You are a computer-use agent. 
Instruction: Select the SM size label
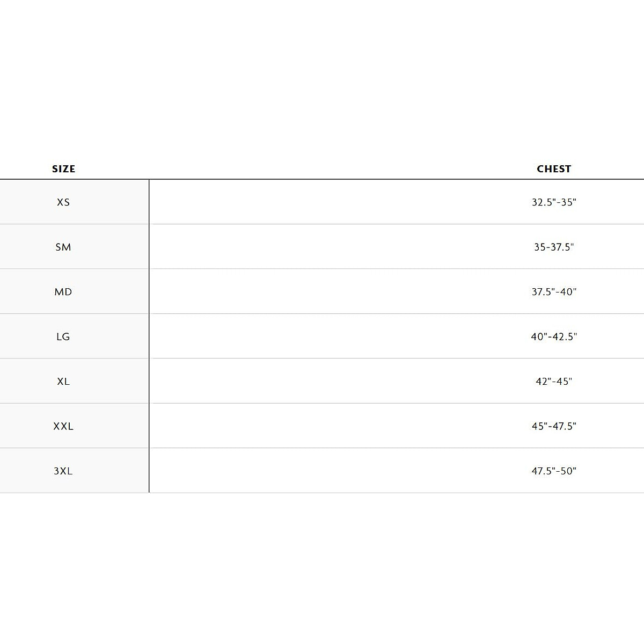click(x=63, y=247)
